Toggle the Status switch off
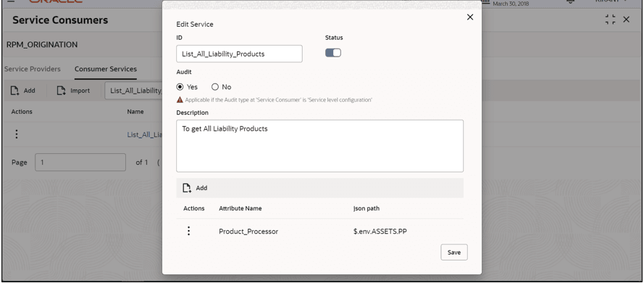This screenshot has height=283, width=644. point(333,53)
